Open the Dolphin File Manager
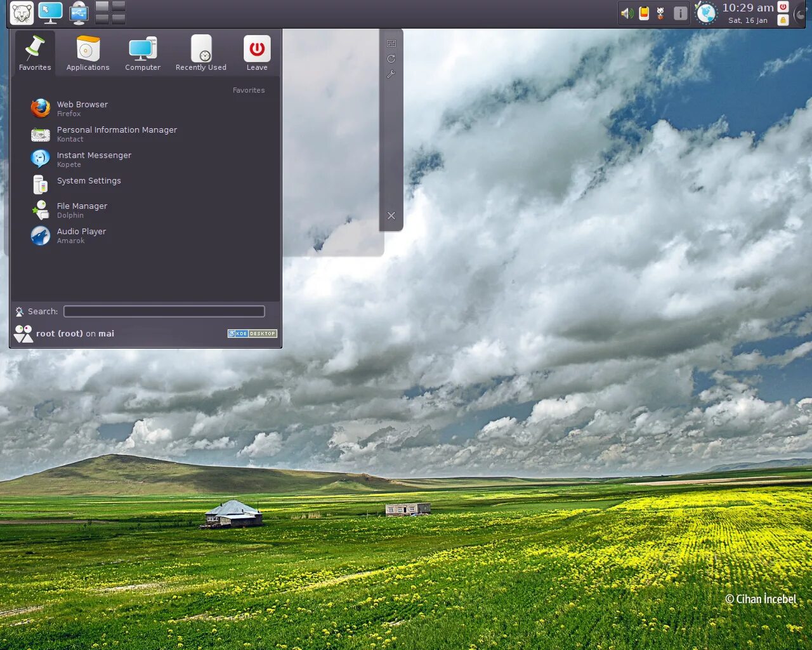The image size is (812, 650). click(x=146, y=210)
